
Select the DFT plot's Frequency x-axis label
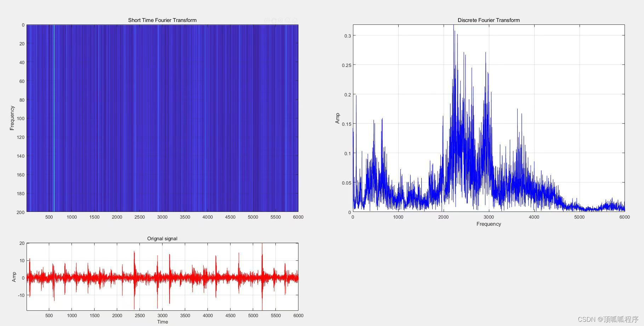coord(489,224)
